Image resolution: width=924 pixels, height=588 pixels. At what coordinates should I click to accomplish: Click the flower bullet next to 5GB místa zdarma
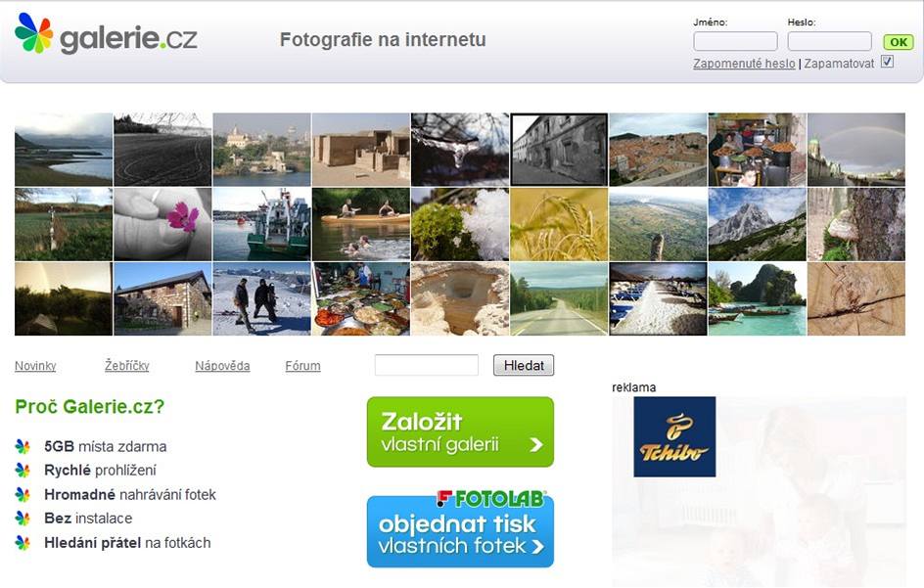(23, 446)
